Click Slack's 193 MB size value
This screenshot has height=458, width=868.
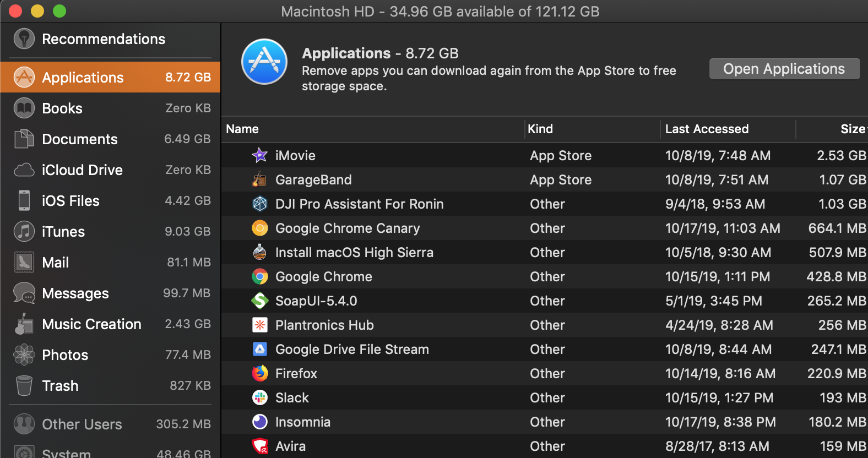pyautogui.click(x=843, y=398)
